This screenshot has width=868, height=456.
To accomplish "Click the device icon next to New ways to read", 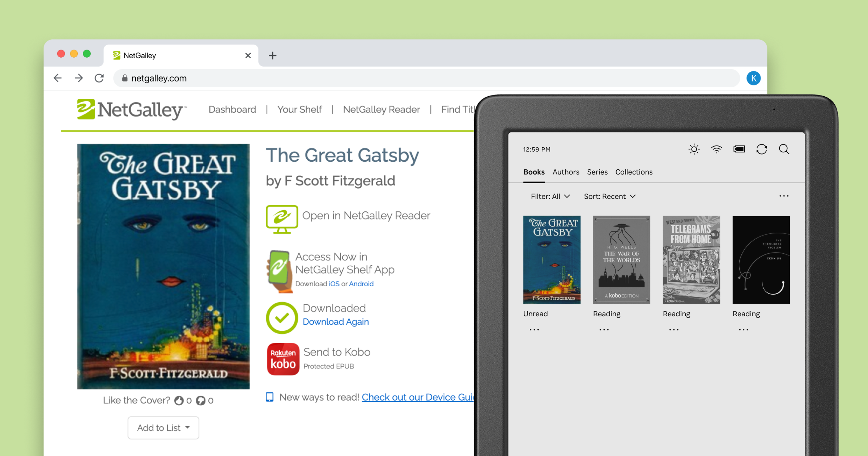I will point(269,397).
